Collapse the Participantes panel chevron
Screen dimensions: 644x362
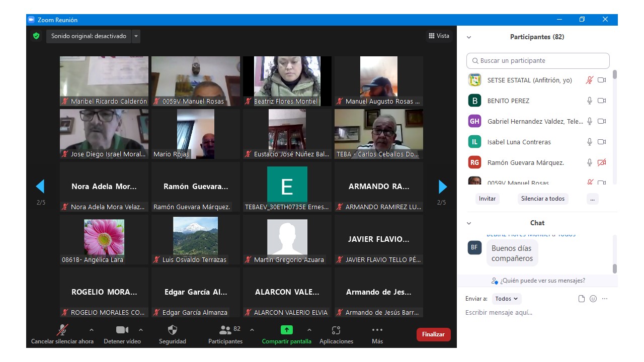469,37
